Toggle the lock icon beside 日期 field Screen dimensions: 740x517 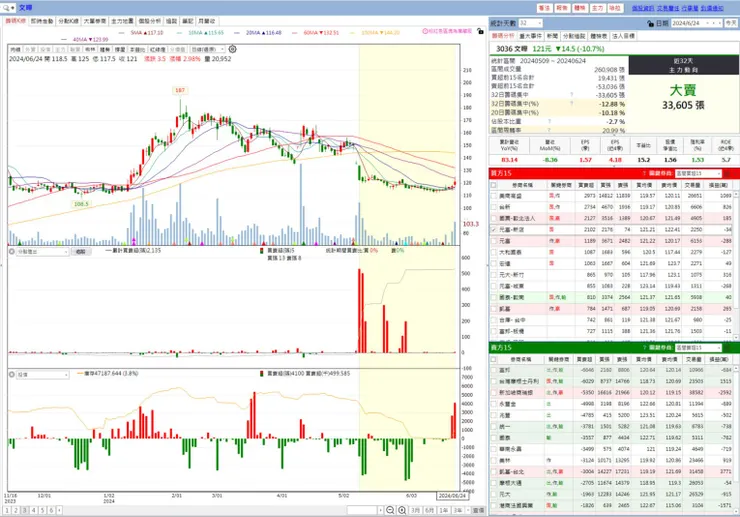tap(651, 23)
